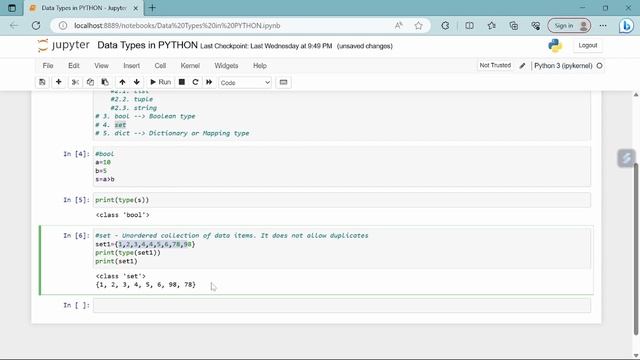Viewport: 640px width, 360px height.
Task: Copy selected cells icon
Action: pos(90,82)
